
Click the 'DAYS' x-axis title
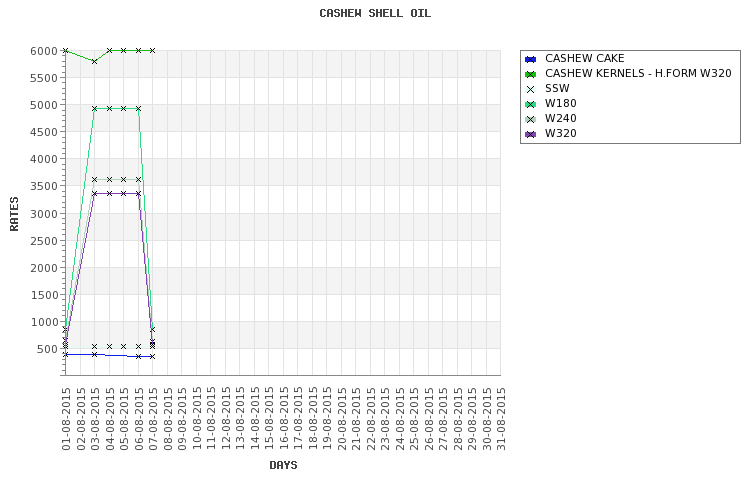(283, 465)
